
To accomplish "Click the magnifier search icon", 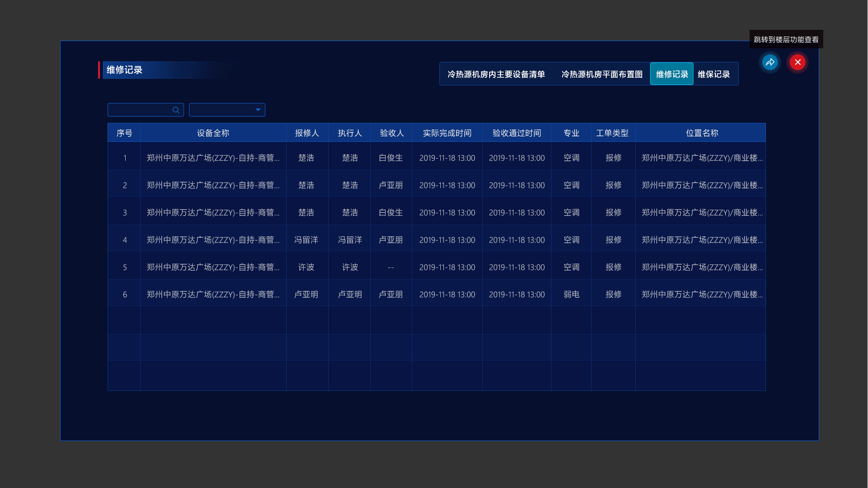I will (x=176, y=110).
